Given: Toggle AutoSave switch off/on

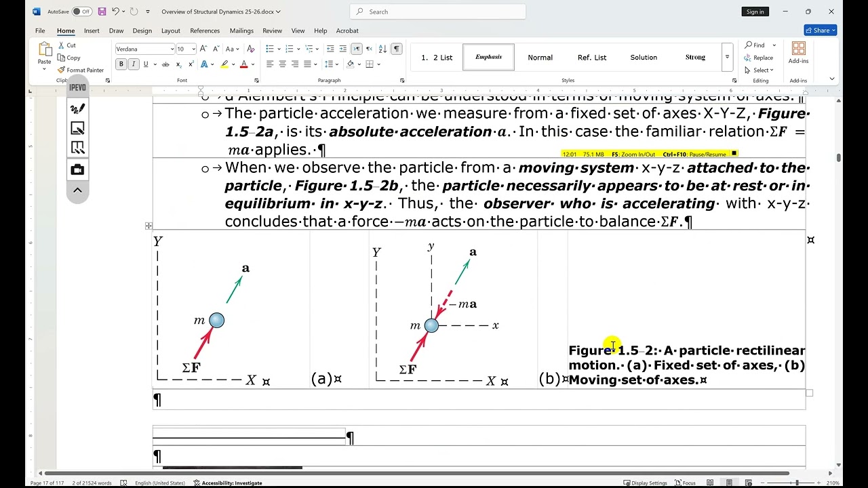Looking at the screenshot, I should (82, 12).
